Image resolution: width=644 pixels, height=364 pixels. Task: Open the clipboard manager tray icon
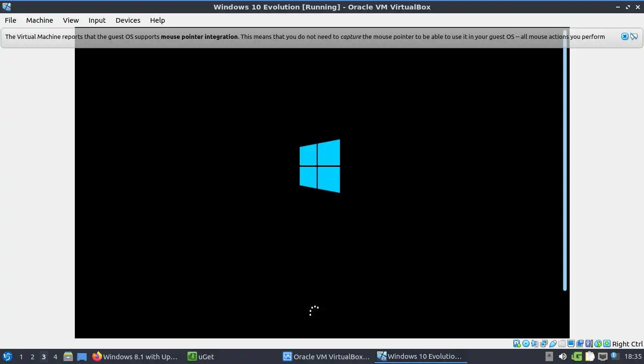[590, 356]
